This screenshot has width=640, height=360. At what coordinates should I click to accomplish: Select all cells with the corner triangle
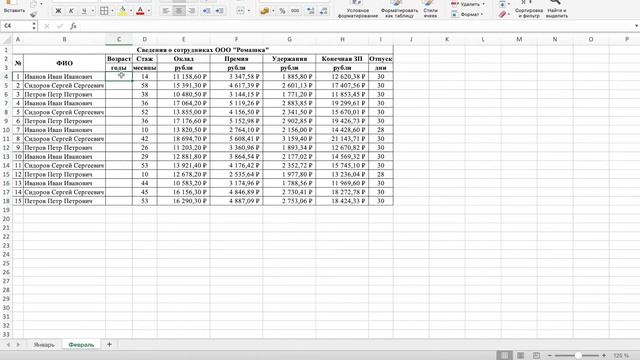coord(6,40)
